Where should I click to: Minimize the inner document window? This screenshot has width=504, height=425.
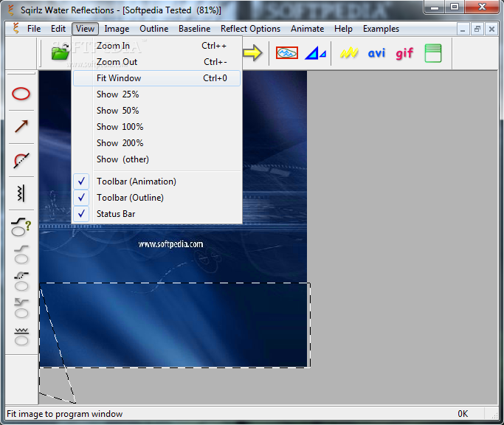pos(463,30)
